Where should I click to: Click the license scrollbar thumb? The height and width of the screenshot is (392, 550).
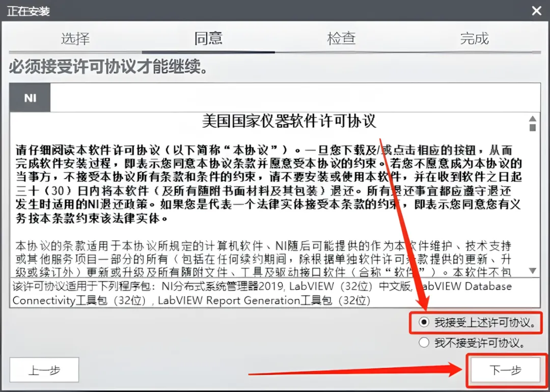[x=533, y=127]
